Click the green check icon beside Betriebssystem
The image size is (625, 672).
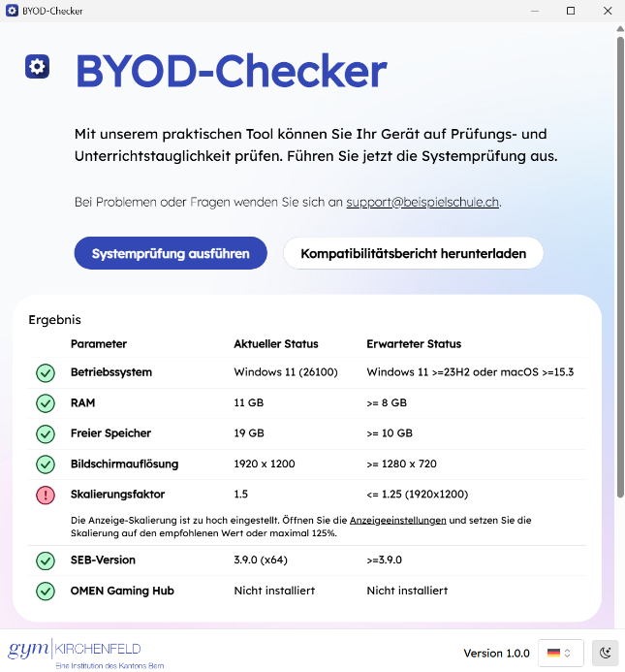coord(45,372)
